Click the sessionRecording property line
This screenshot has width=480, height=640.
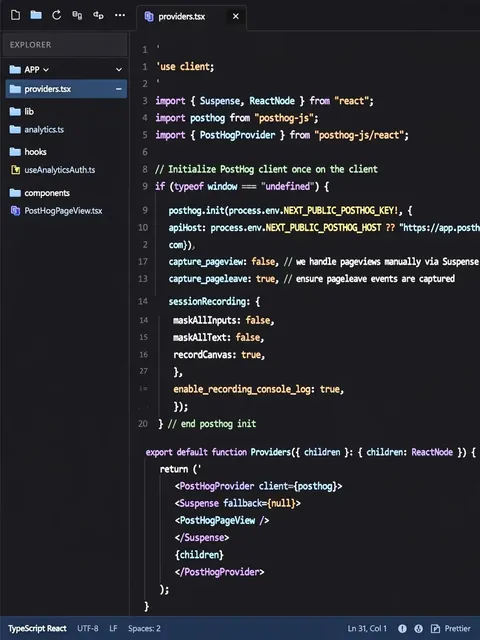[x=214, y=302]
